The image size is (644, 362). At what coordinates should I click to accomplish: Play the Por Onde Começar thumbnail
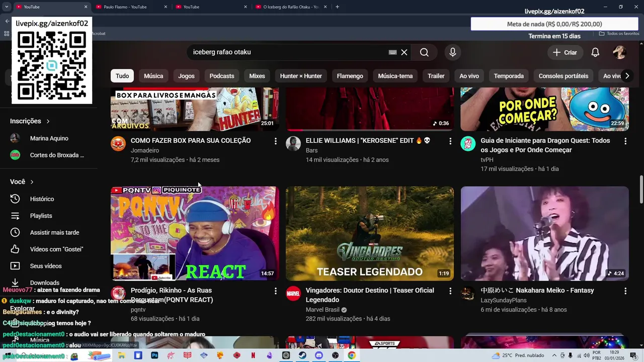coord(544,109)
